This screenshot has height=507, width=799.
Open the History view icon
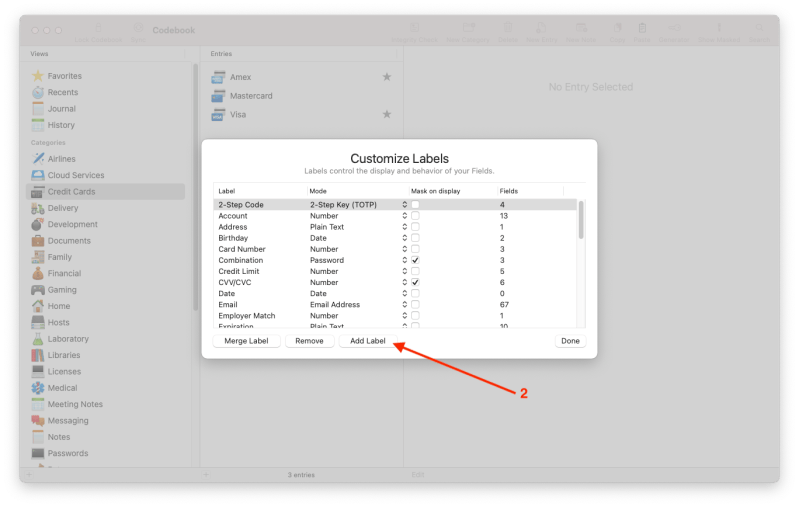[38, 125]
